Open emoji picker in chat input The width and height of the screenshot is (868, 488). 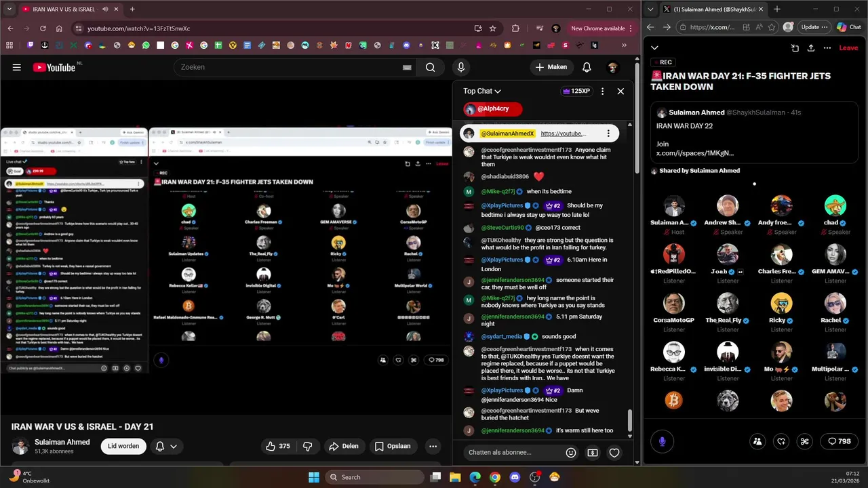(x=571, y=453)
